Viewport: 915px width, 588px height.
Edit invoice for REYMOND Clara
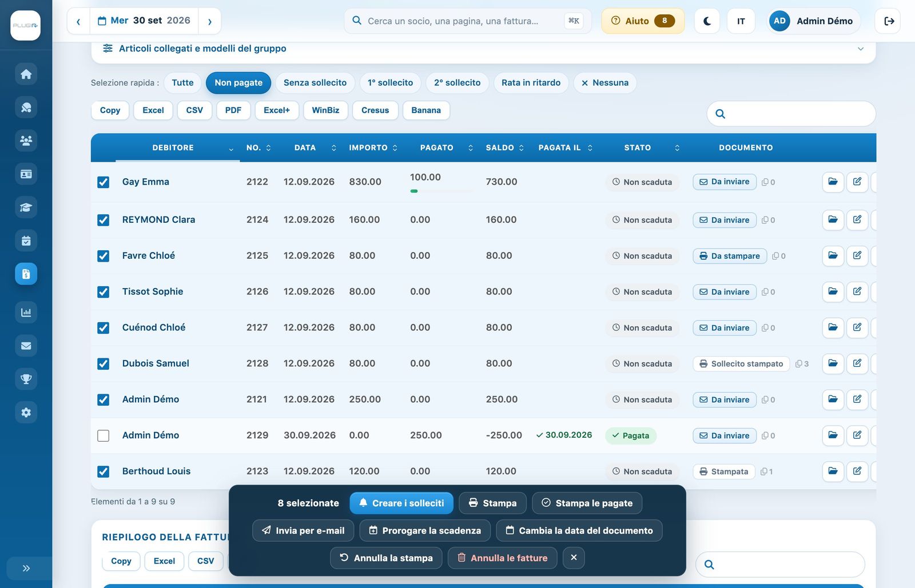pos(857,219)
